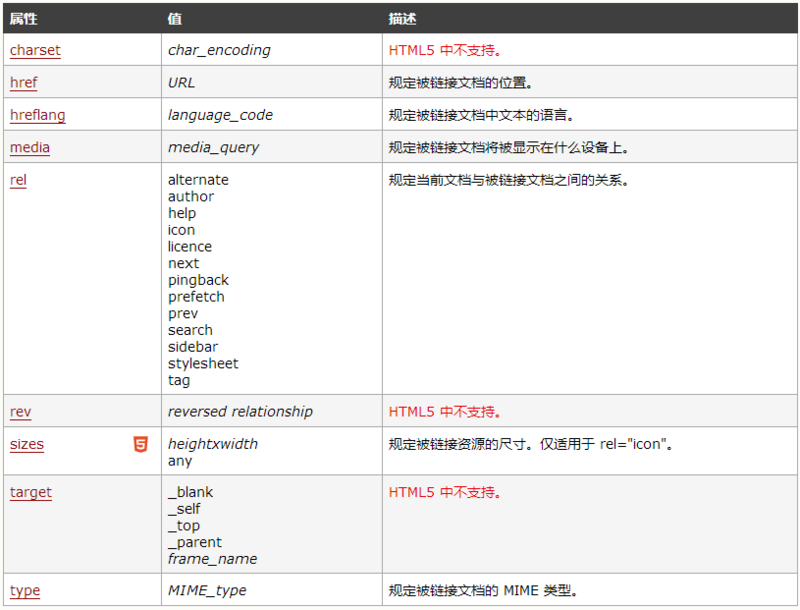Click the description about 显示在什么设备上
800x610 pixels.
click(x=509, y=148)
